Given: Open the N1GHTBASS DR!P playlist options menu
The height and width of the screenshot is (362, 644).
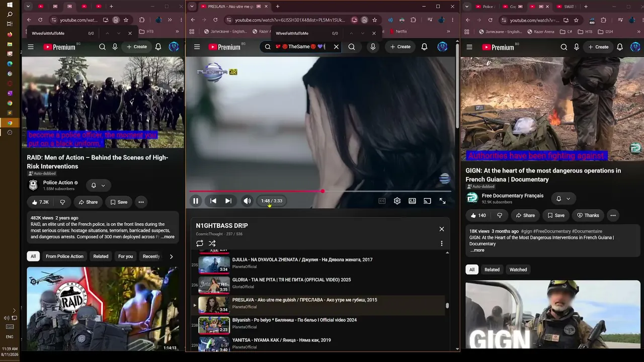Looking at the screenshot, I should [442, 243].
